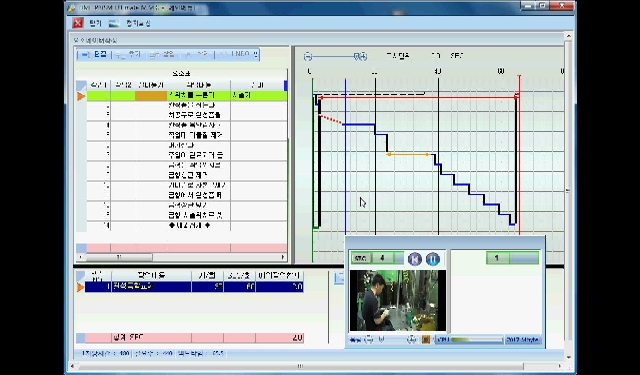The width and height of the screenshot is (640, 375).
Task: Click the CPU progress bar below video
Action: click(x=469, y=339)
